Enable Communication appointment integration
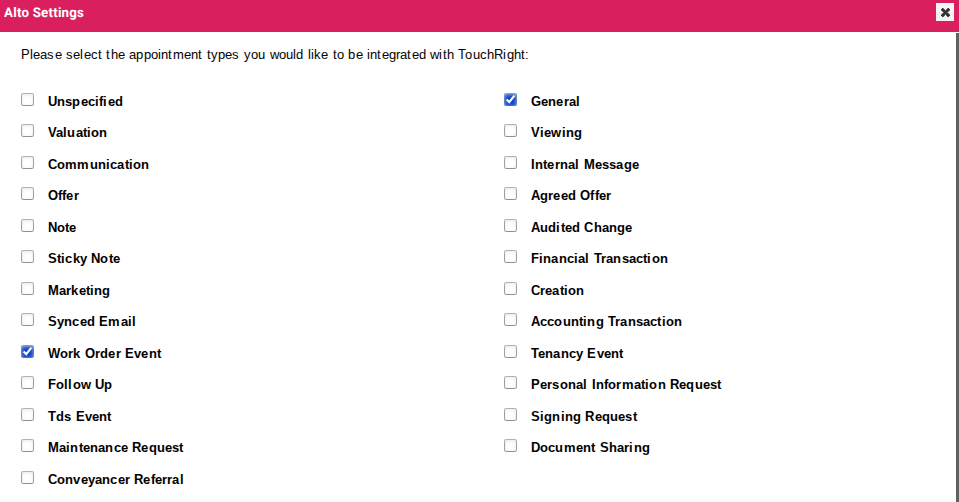The height and width of the screenshot is (502, 959). coord(28,163)
